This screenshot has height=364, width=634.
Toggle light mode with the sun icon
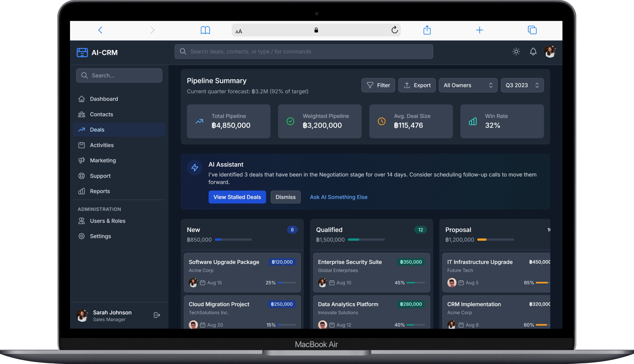pyautogui.click(x=516, y=51)
